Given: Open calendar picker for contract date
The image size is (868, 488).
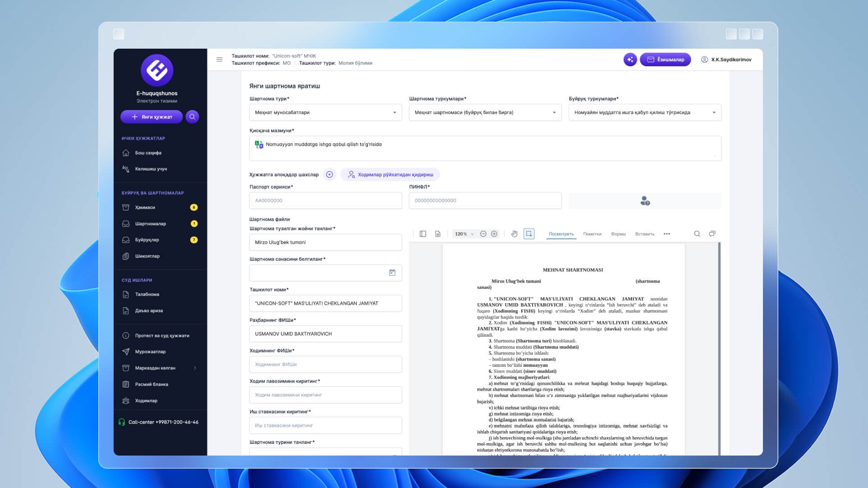Looking at the screenshot, I should click(x=392, y=273).
